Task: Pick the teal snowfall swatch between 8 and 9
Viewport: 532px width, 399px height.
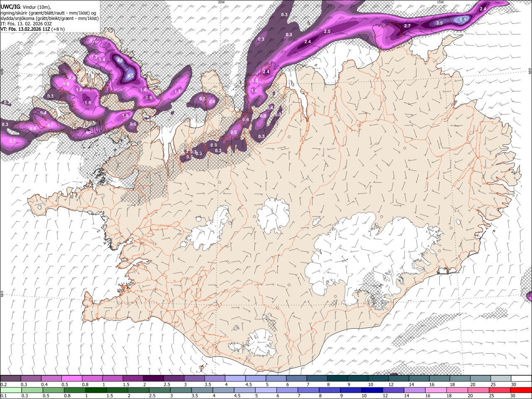Action: 337,378
